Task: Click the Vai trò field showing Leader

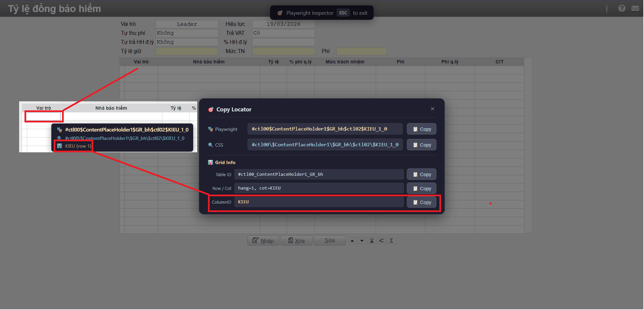Action: [x=187, y=24]
